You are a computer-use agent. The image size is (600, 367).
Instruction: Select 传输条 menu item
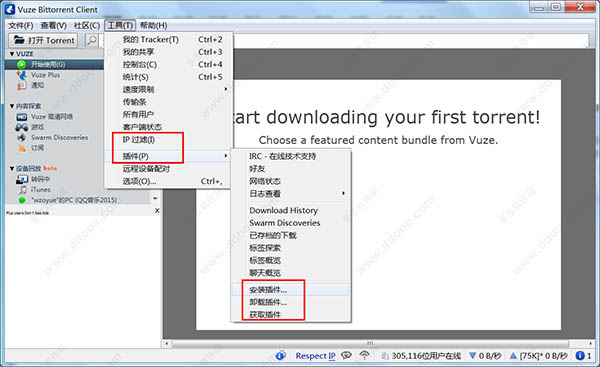pos(168,102)
